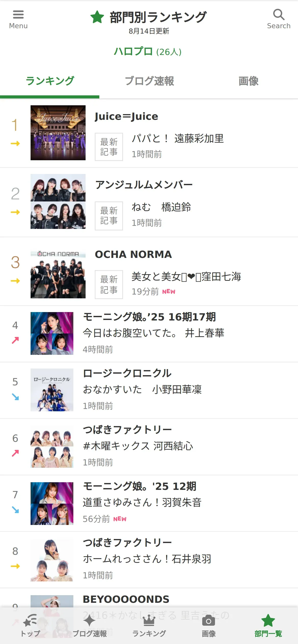
Task: Open the Juice=Juice group thumbnail
Action: pos(58,133)
